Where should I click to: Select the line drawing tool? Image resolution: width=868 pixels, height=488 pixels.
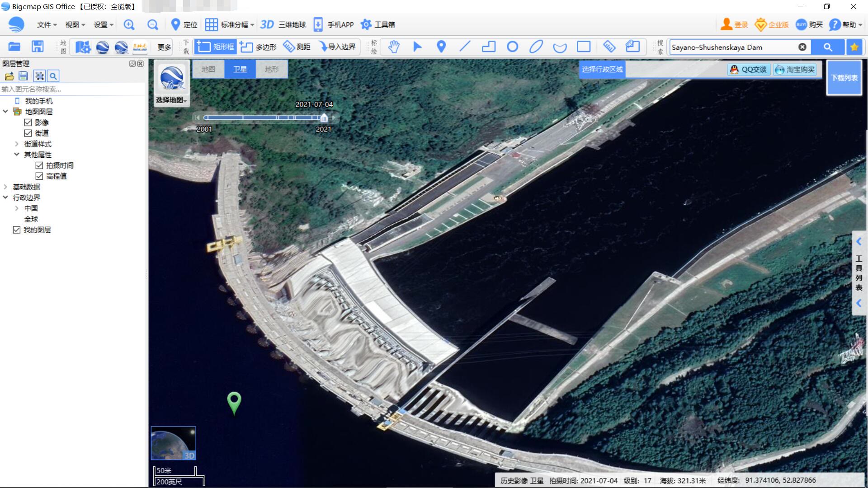pos(465,47)
